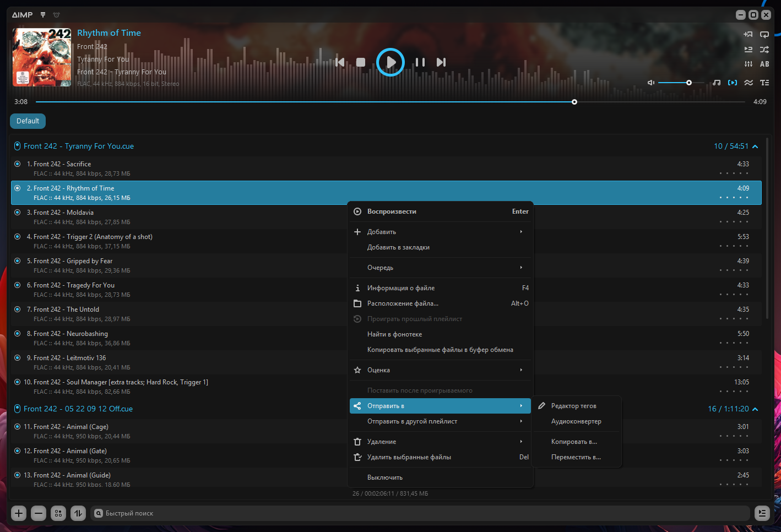Viewport: 781px width, 532px height.
Task: Click Копировать в... submenu item
Action: coord(577,442)
